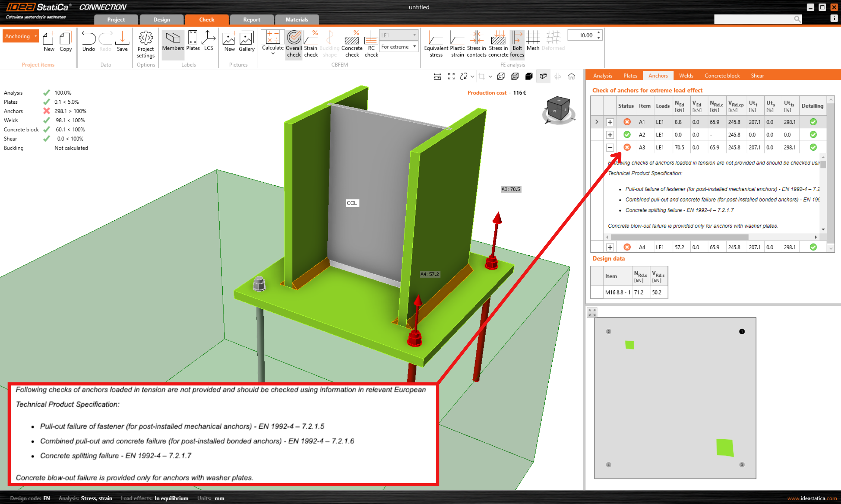Collapse anchor A3 row details
This screenshot has height=504, width=841.
[x=610, y=148]
